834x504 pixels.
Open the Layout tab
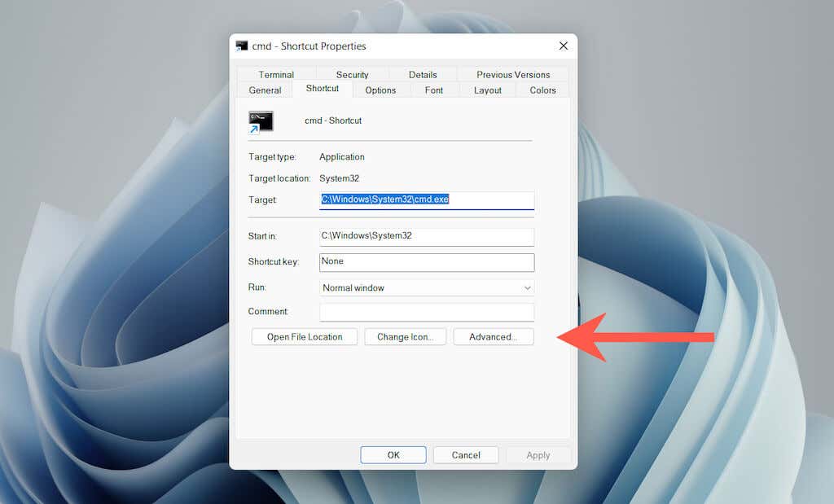(x=487, y=90)
